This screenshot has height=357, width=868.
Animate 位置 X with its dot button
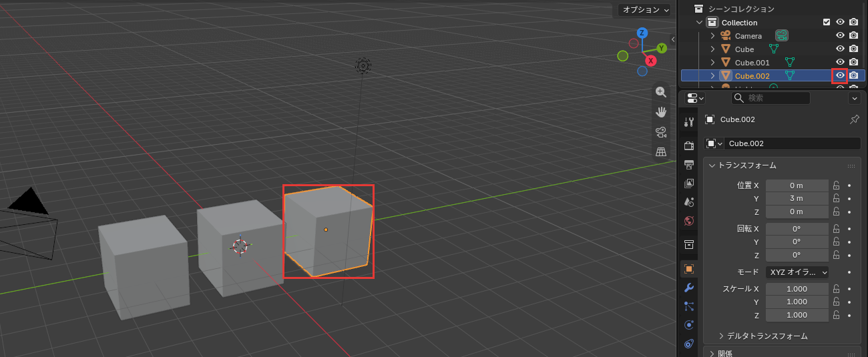849,185
